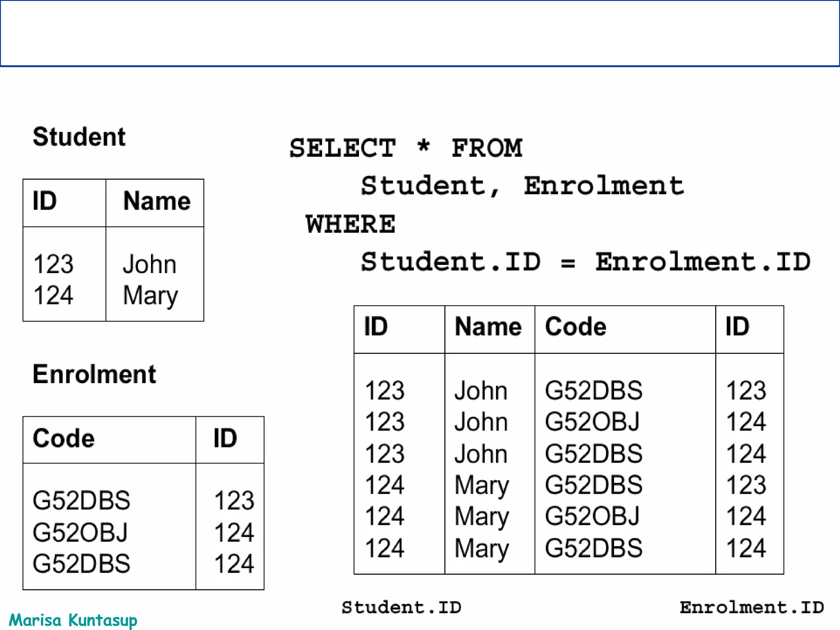Click the bold "Enrolment" table heading
The image size is (840, 630).
click(x=94, y=374)
